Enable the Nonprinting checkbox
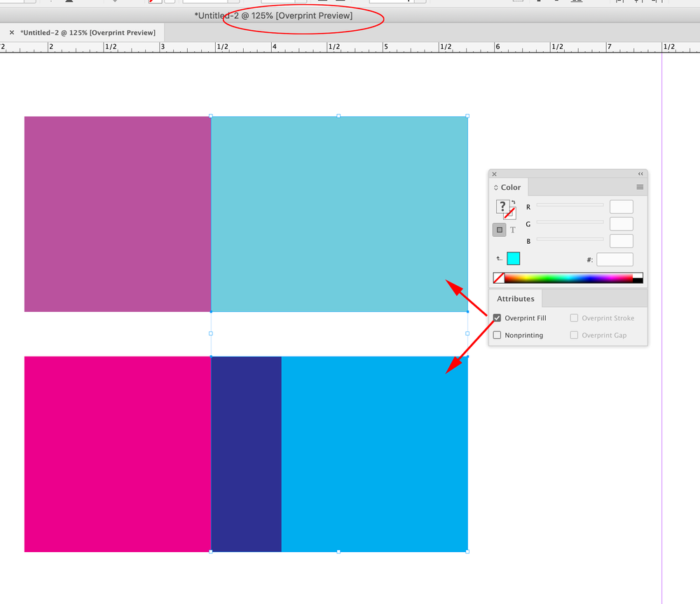 [496, 335]
